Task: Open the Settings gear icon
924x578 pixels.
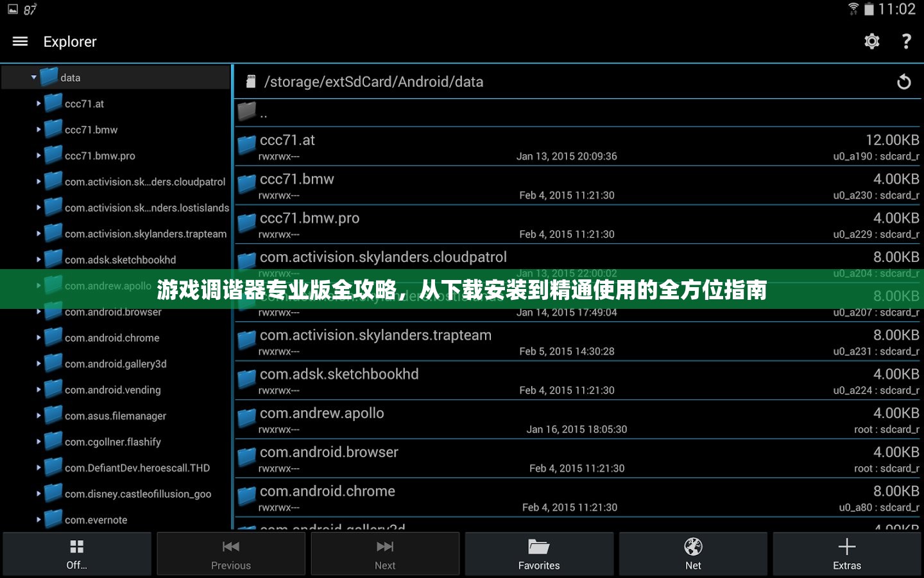Action: (x=871, y=41)
